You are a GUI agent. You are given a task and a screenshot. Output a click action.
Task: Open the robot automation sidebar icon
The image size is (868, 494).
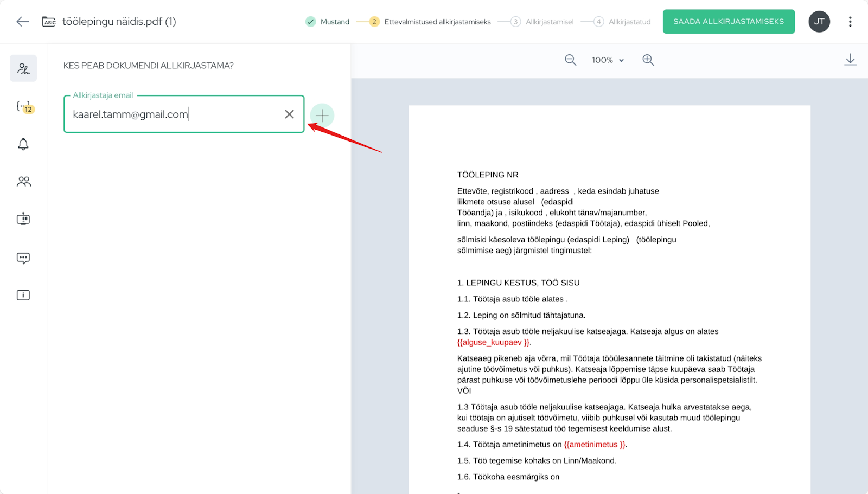tap(23, 219)
